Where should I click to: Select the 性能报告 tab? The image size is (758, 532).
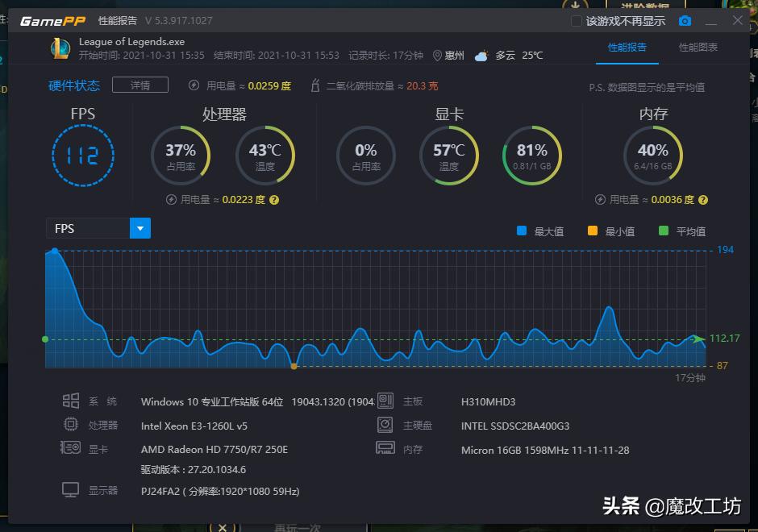tap(627, 48)
